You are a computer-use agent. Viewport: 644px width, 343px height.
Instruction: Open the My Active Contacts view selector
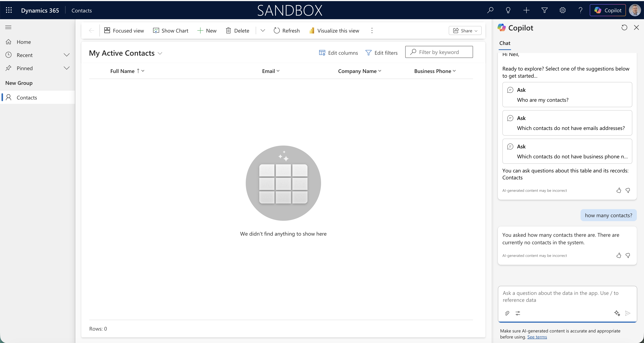(x=126, y=53)
